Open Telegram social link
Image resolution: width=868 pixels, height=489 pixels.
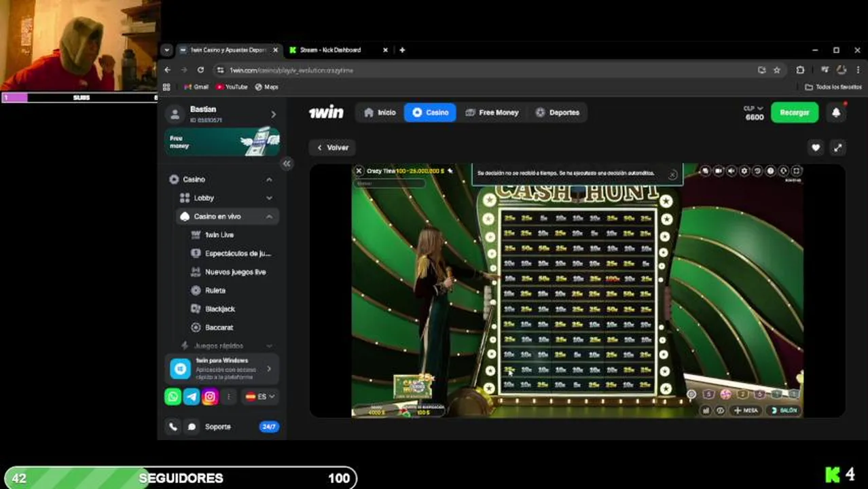pyautogui.click(x=192, y=397)
